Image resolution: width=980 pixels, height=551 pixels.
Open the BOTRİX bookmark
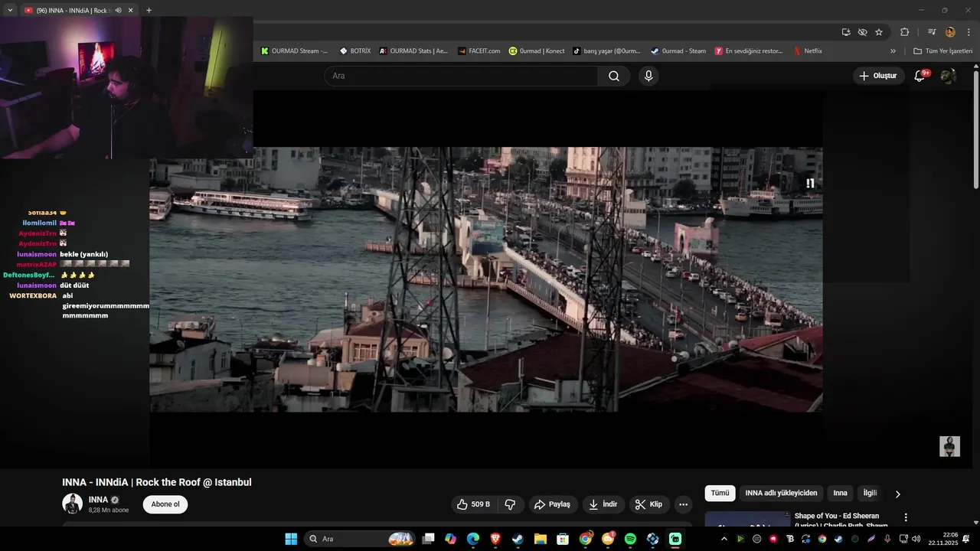point(356,51)
